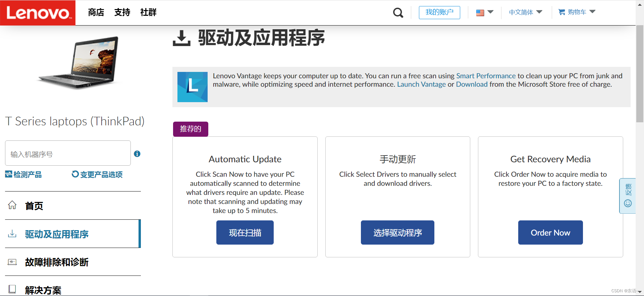
Task: Click the Automatic Update card title
Action: (245, 159)
